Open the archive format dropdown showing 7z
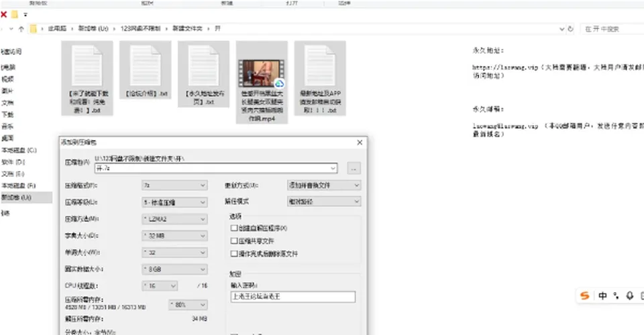The width and height of the screenshot is (644, 335). pyautogui.click(x=174, y=186)
